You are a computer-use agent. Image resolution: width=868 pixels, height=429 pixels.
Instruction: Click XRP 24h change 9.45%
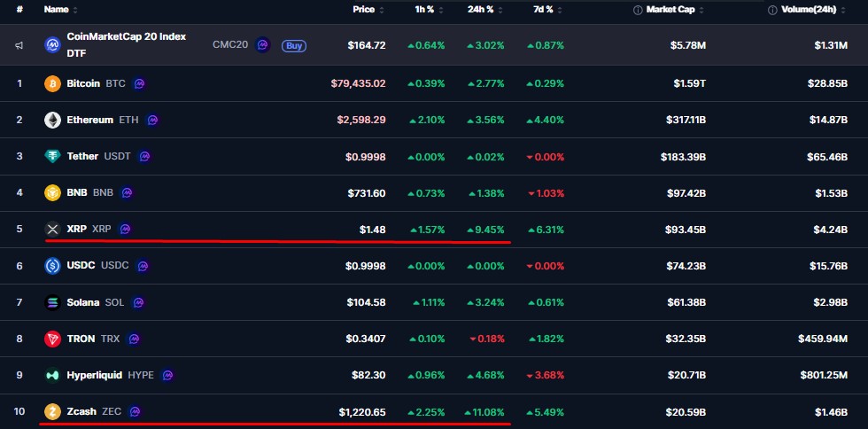pyautogui.click(x=485, y=230)
